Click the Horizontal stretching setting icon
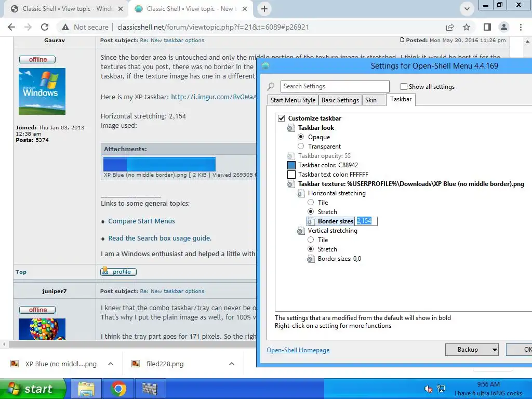Image resolution: width=532 pixels, height=399 pixels. tap(301, 193)
